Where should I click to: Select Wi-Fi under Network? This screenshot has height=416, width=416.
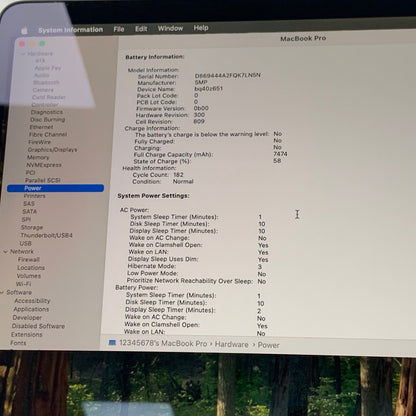[x=23, y=284]
